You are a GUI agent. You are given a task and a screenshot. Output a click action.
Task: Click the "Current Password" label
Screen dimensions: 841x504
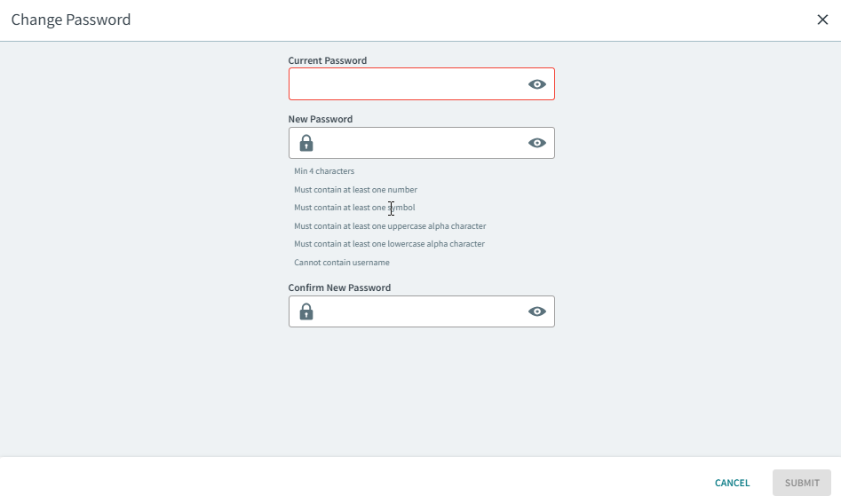[x=328, y=61]
